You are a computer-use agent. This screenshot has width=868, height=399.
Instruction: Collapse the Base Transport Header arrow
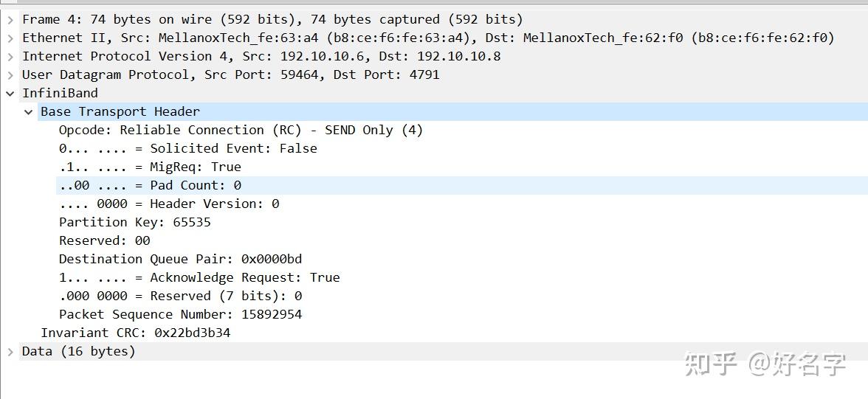[x=29, y=111]
